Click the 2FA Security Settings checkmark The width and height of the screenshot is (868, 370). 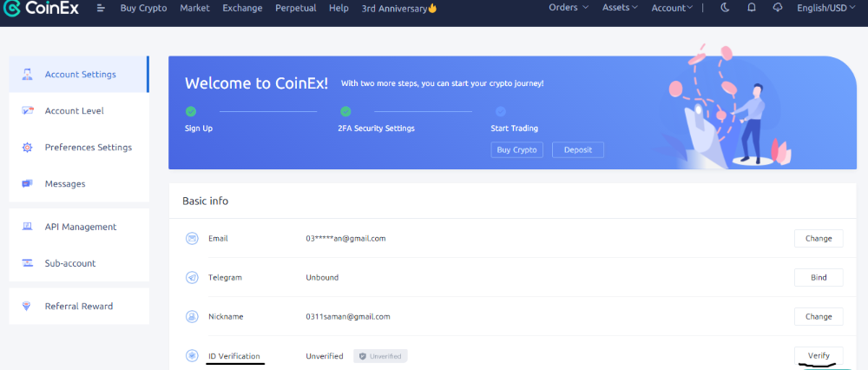point(345,111)
